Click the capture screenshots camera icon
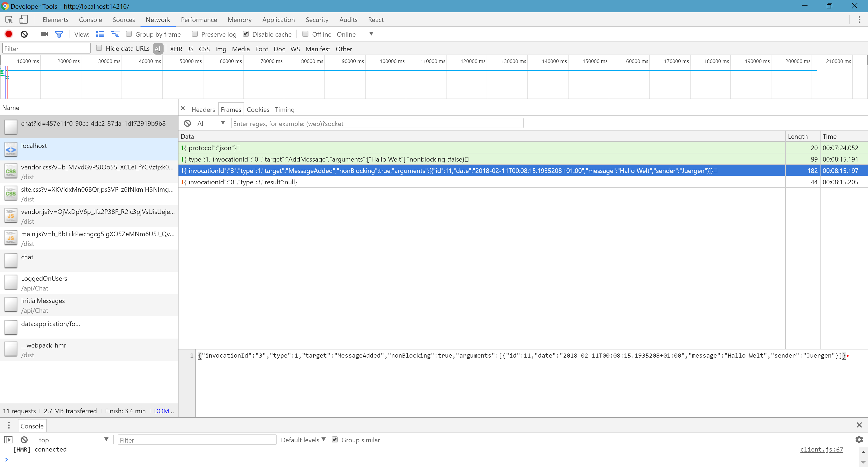Screen dimensions: 868x467 coord(44,34)
